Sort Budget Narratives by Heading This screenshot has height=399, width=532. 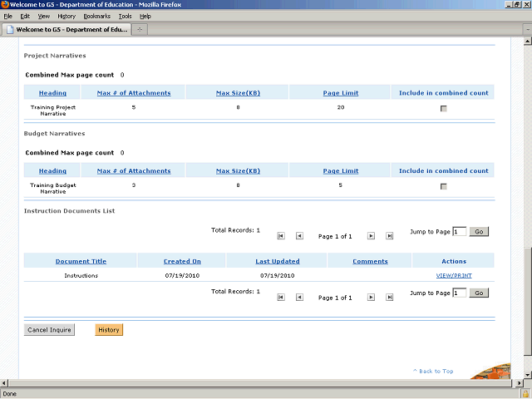(52, 171)
